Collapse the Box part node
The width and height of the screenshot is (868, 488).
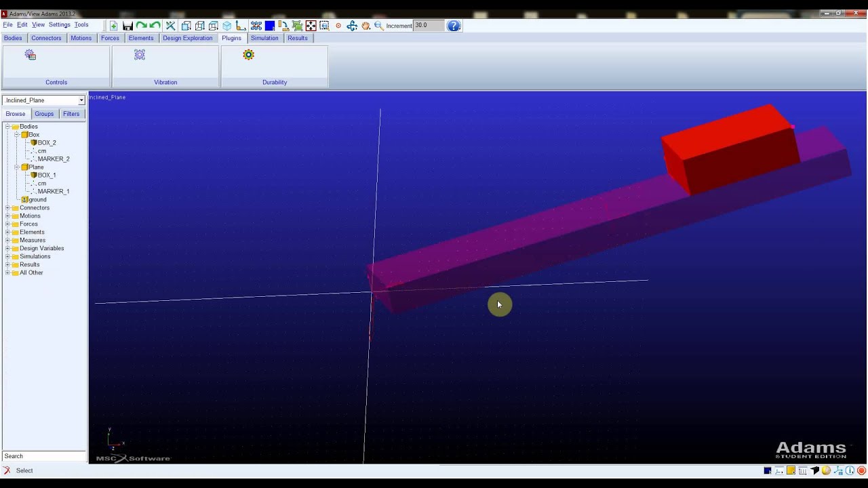(x=16, y=135)
